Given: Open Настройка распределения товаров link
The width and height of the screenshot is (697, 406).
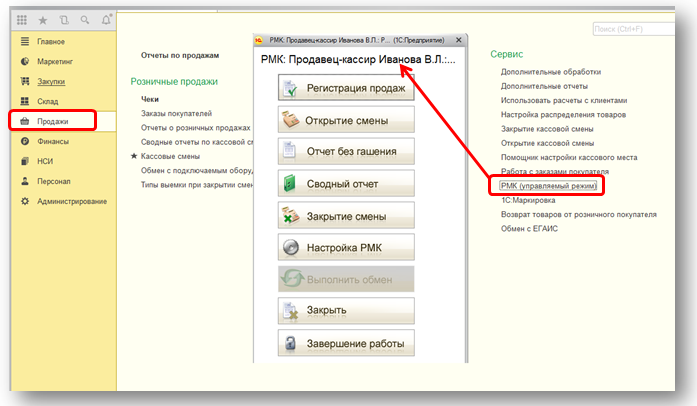Looking at the screenshot, I should [x=563, y=114].
